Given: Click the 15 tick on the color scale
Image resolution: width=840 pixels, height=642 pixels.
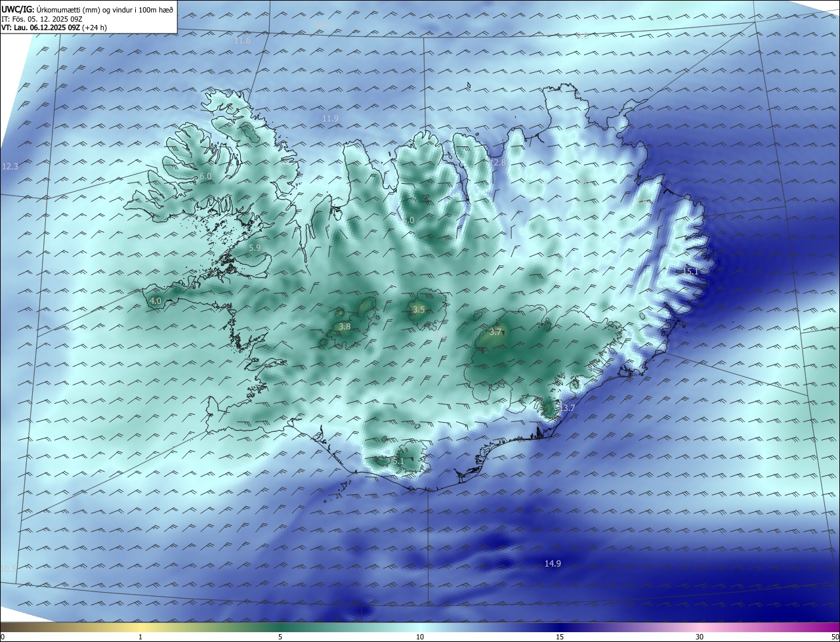Looking at the screenshot, I should [560, 637].
